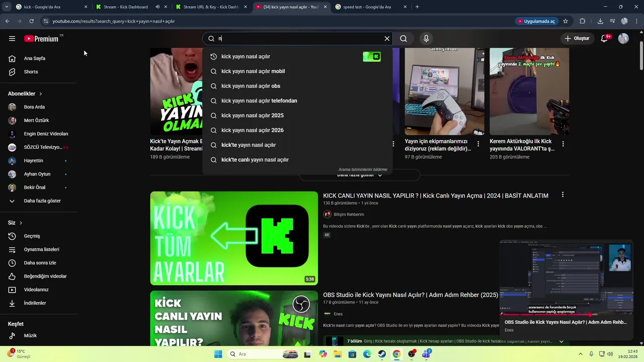Switch to Stream URL & Key tab
Screen dimensions: 644x362
(x=211, y=7)
